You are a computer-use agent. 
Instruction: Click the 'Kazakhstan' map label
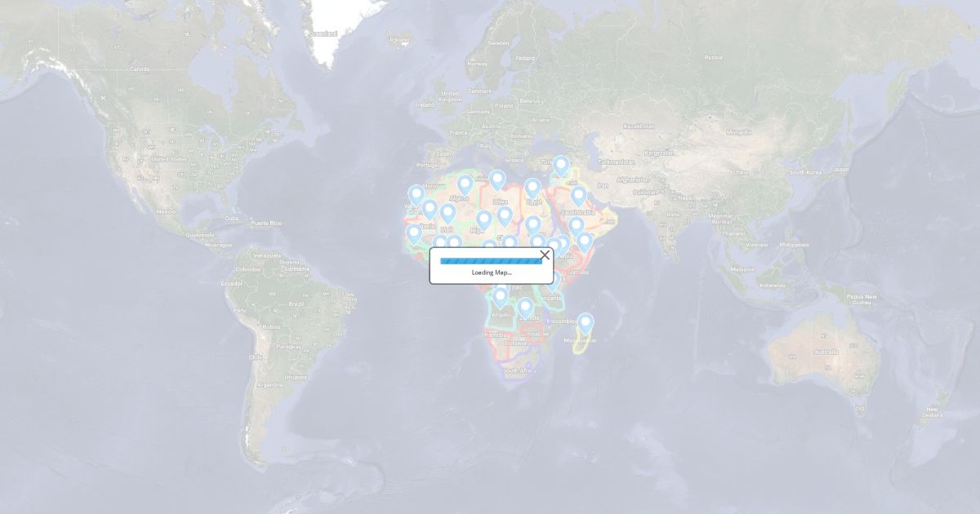point(639,126)
